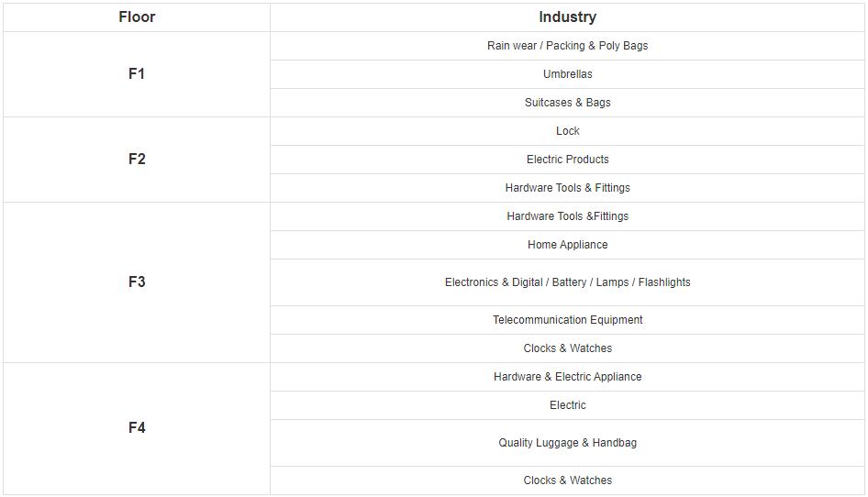This screenshot has width=868, height=497.
Task: Click the Suitcases & Bags entry
Action: (x=567, y=103)
